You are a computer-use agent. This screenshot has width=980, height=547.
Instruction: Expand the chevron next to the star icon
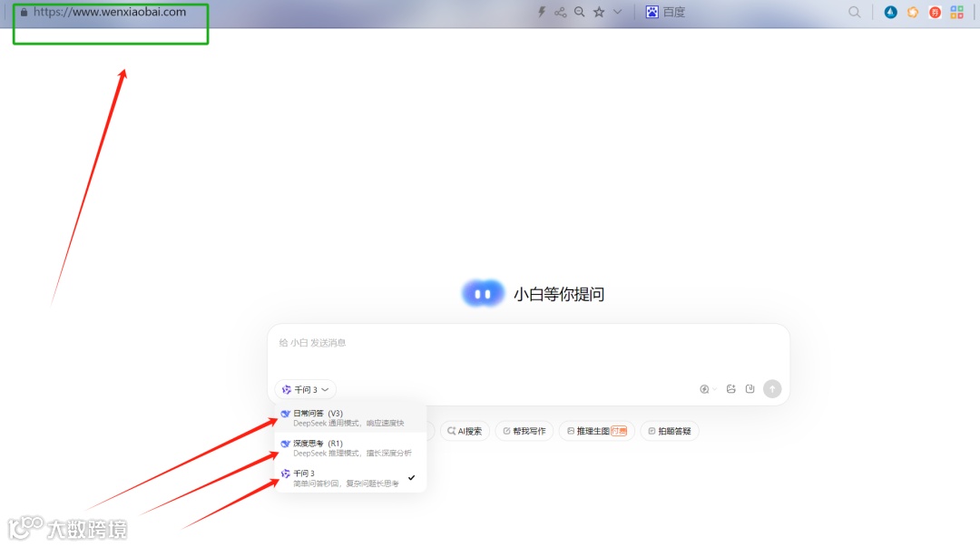pos(618,12)
